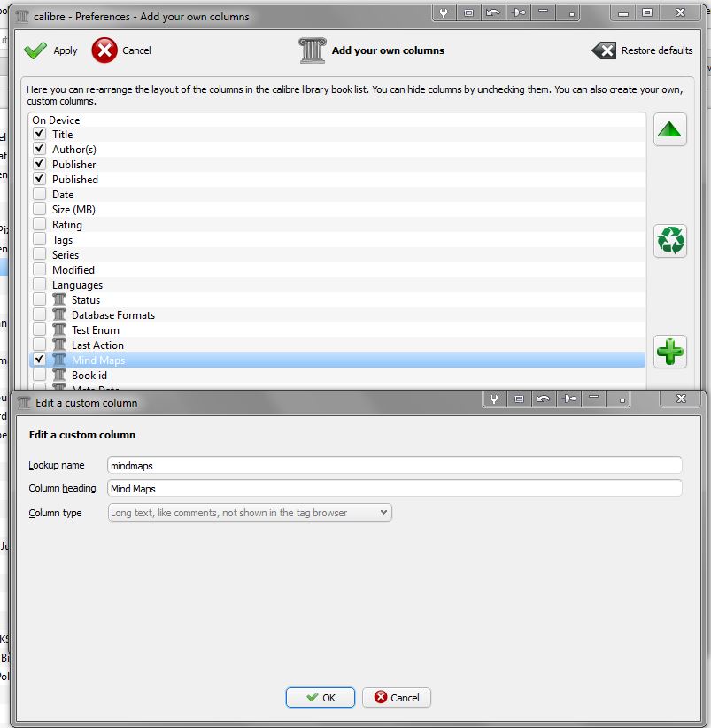Delete column using recycle icon
Viewport: 711px width, 728px height.
669,241
